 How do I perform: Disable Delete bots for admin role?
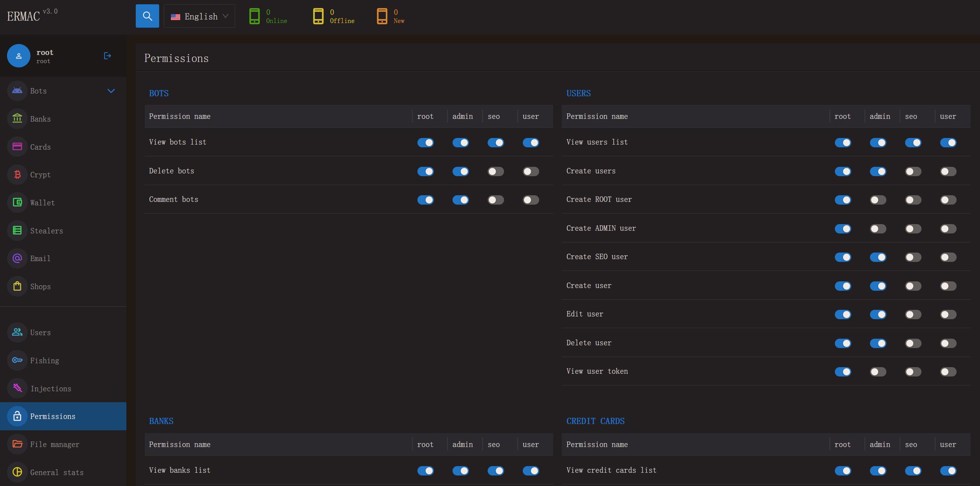tap(460, 171)
